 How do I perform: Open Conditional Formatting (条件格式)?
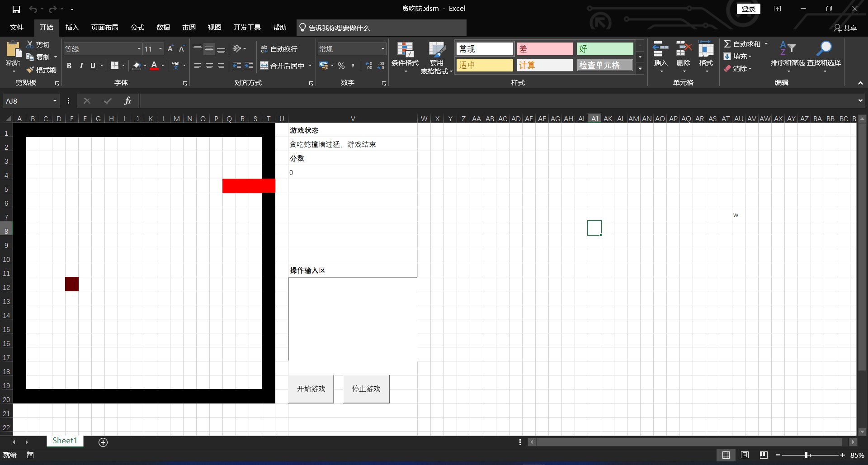coord(405,57)
